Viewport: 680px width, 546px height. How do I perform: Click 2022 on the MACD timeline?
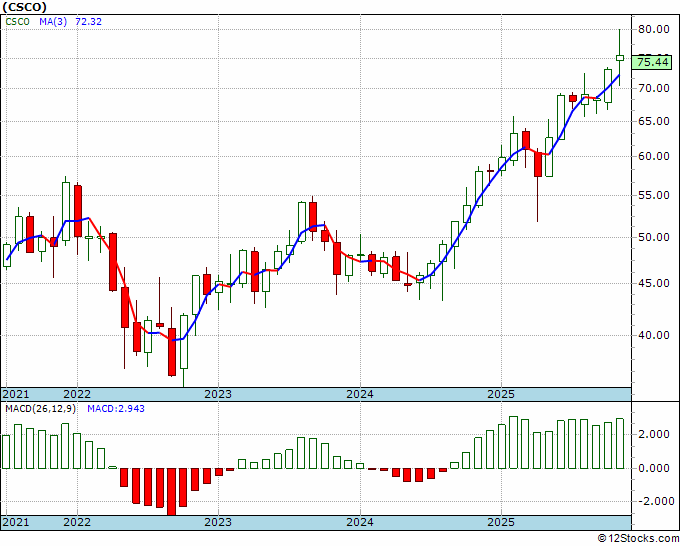77,522
